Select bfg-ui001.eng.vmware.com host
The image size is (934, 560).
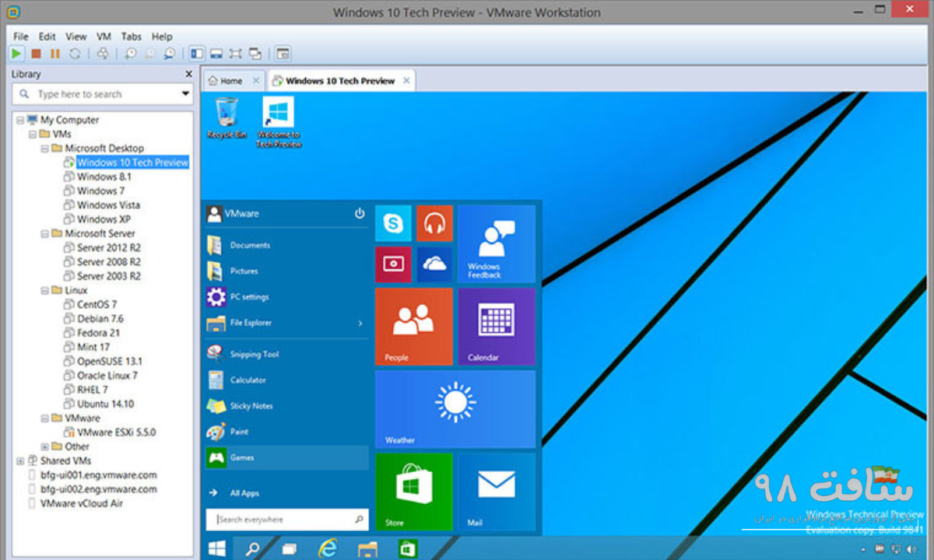coord(98,474)
